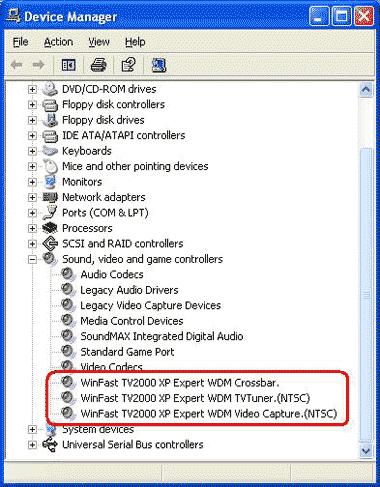This screenshot has width=380, height=487.
Task: Maximize the Device Manager window
Action: click(x=341, y=16)
